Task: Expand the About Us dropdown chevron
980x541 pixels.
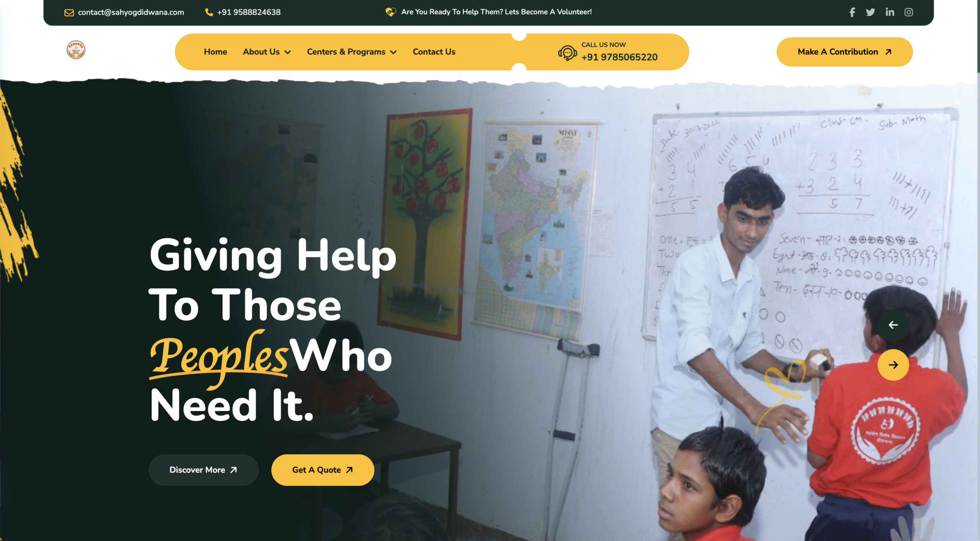Action: (x=288, y=52)
